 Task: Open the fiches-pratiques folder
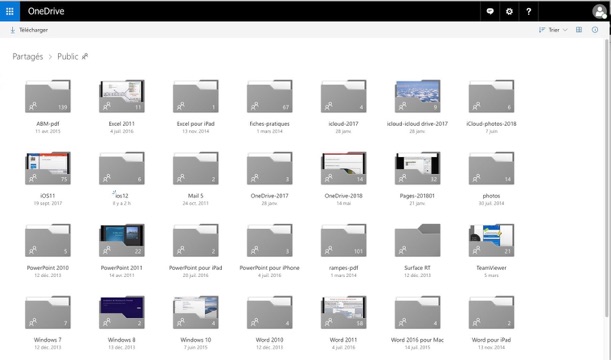point(270,96)
